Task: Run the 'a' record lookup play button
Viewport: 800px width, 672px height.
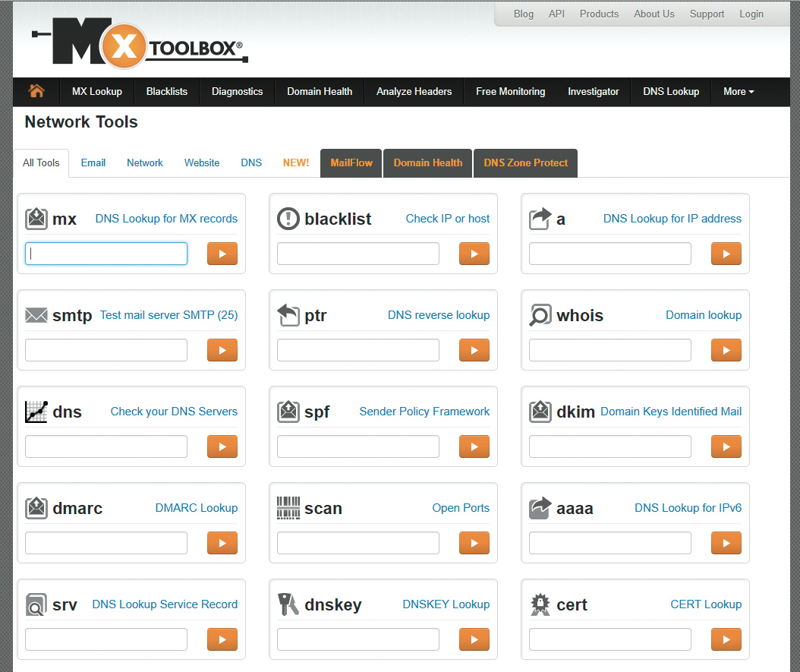Action: click(726, 254)
